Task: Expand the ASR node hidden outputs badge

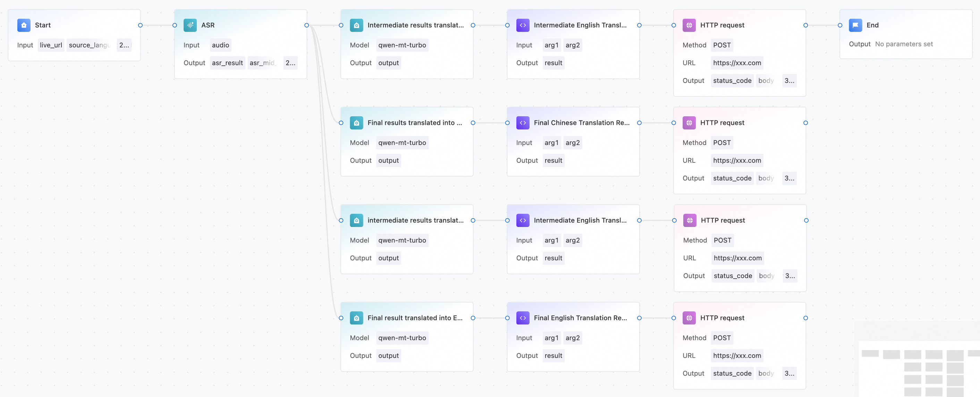Action: click(x=290, y=63)
